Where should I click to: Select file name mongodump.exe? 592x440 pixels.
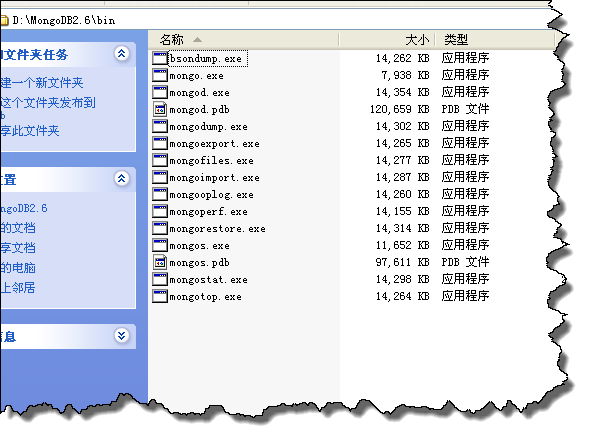click(x=209, y=127)
